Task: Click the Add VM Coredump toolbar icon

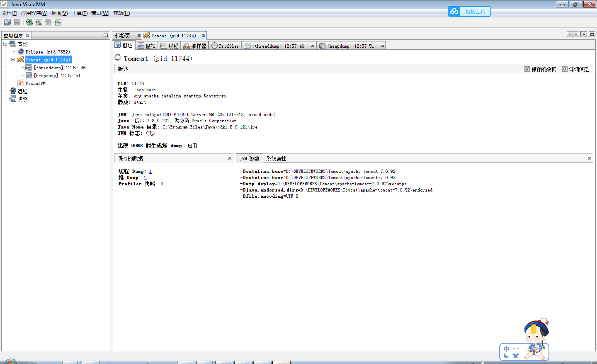Action: (x=49, y=22)
